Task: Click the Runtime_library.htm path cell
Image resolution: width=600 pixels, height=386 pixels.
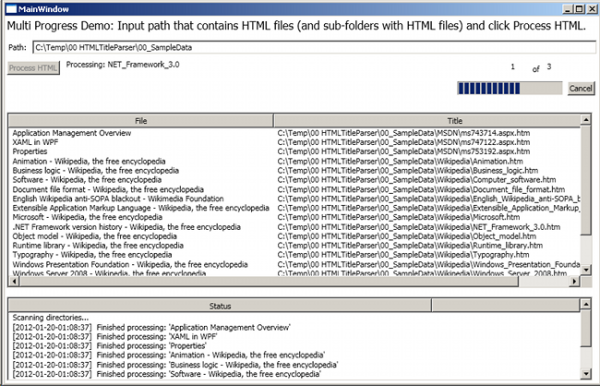Action: 410,245
